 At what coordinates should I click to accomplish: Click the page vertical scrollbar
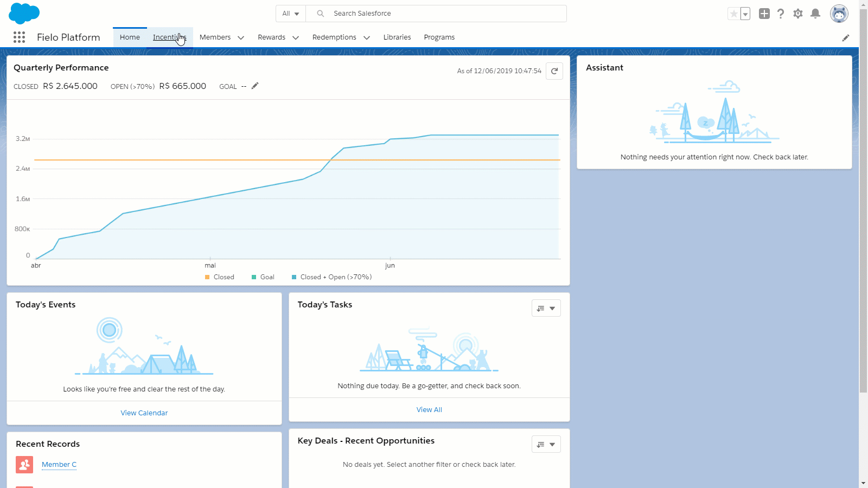click(x=863, y=202)
